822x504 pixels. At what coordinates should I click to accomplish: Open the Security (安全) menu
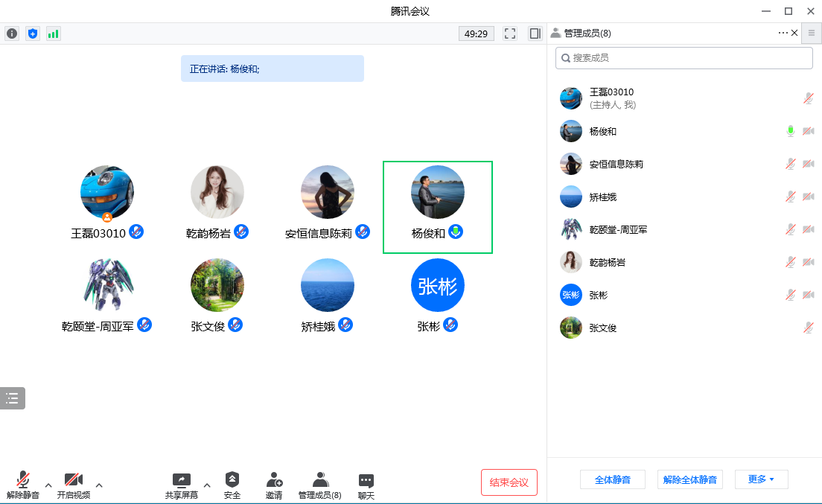coord(232,485)
